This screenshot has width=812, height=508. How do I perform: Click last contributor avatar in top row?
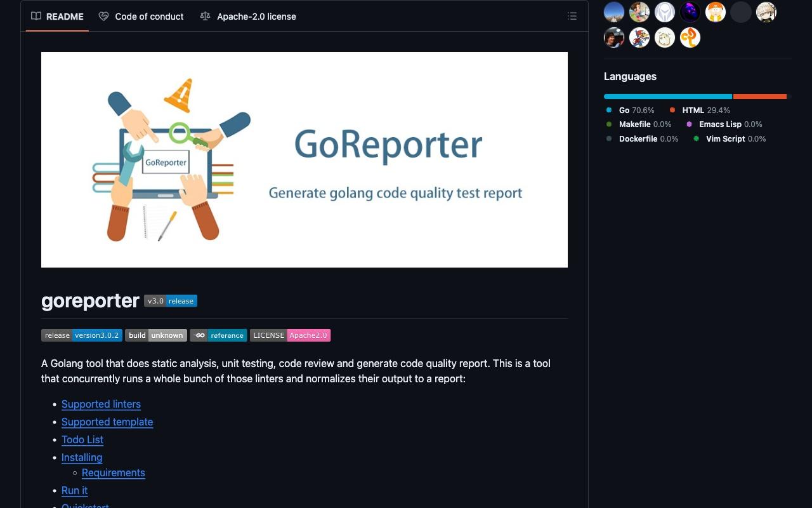coord(766,12)
